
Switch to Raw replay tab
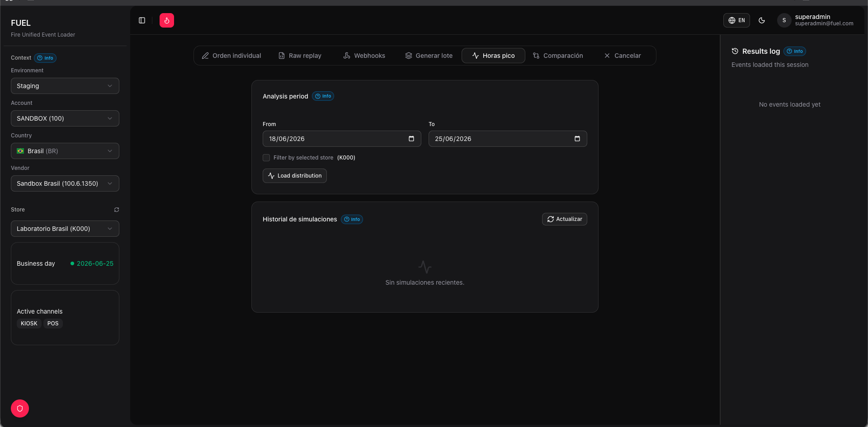(300, 56)
